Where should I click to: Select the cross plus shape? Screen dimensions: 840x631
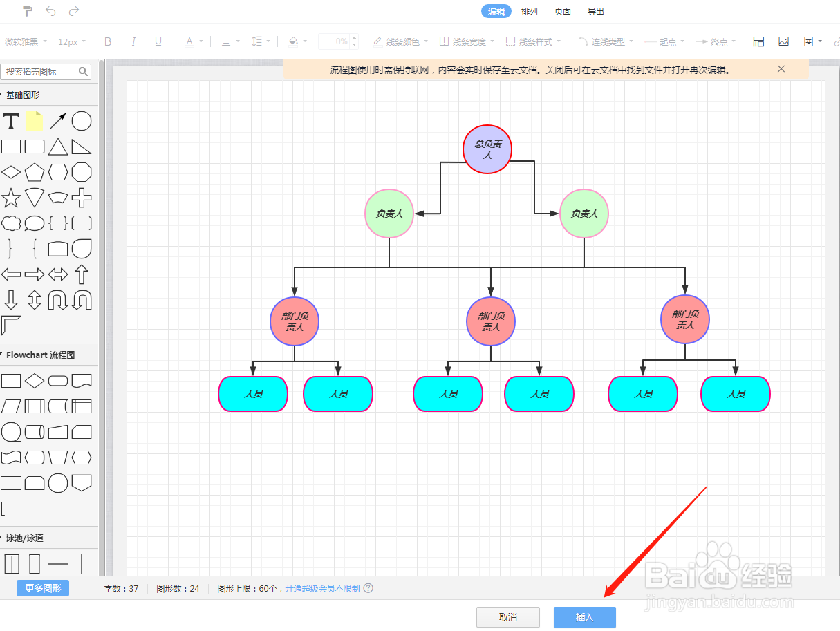point(82,198)
